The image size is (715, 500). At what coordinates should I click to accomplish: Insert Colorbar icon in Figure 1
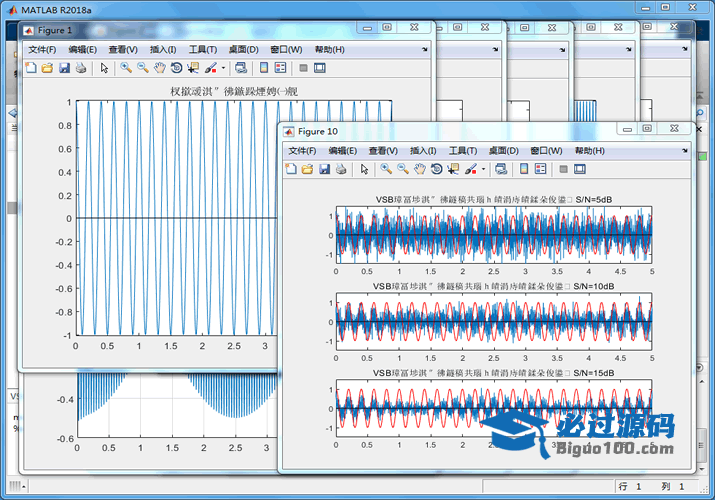[x=264, y=68]
